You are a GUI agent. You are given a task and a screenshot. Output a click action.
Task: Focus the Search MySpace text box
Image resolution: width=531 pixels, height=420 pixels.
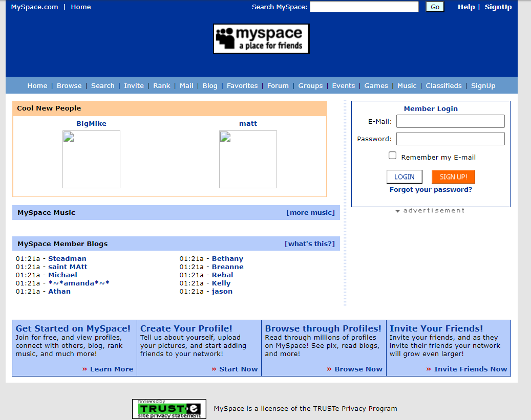[365, 7]
